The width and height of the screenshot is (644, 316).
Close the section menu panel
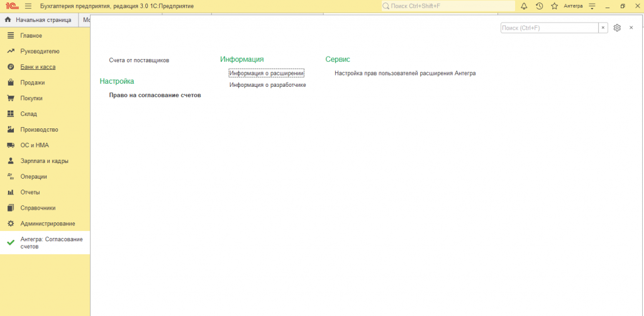[631, 28]
